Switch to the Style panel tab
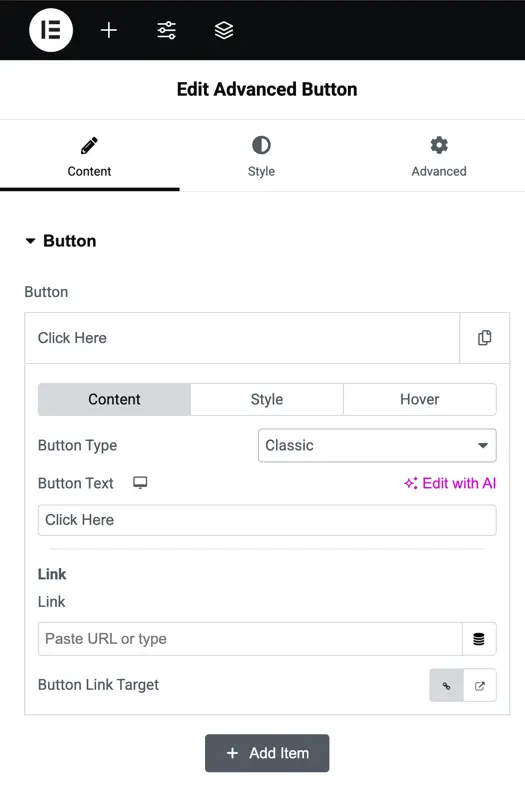The image size is (525, 786). [261, 157]
